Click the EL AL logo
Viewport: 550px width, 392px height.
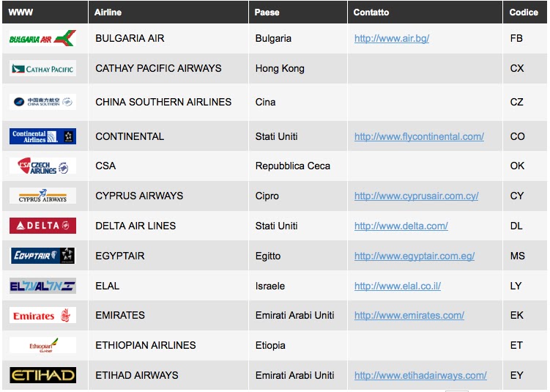coord(42,286)
